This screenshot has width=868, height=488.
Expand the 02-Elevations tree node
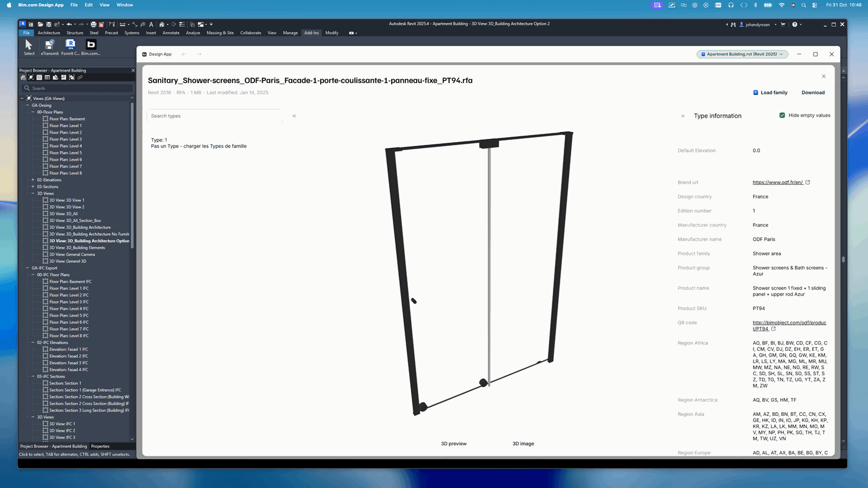[x=33, y=179]
